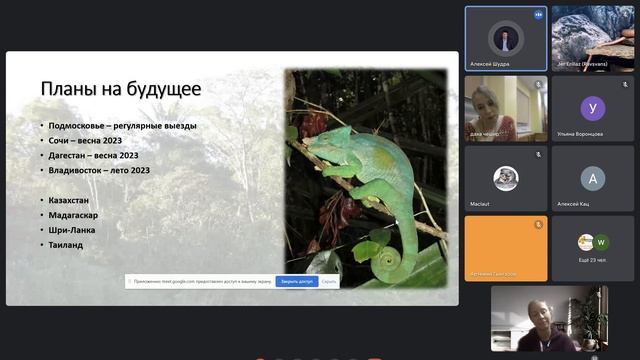Click bullet 'Мадагаскар'
This screenshot has height=360, width=640.
click(73, 215)
